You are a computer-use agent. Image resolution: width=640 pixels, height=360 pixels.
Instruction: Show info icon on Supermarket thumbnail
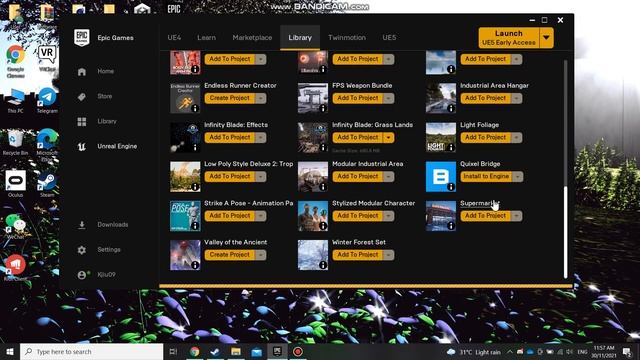point(451,226)
